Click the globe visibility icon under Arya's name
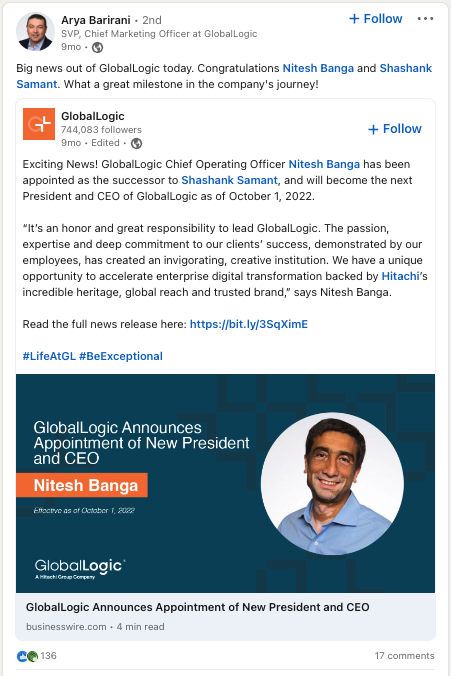 pyautogui.click(x=97, y=47)
